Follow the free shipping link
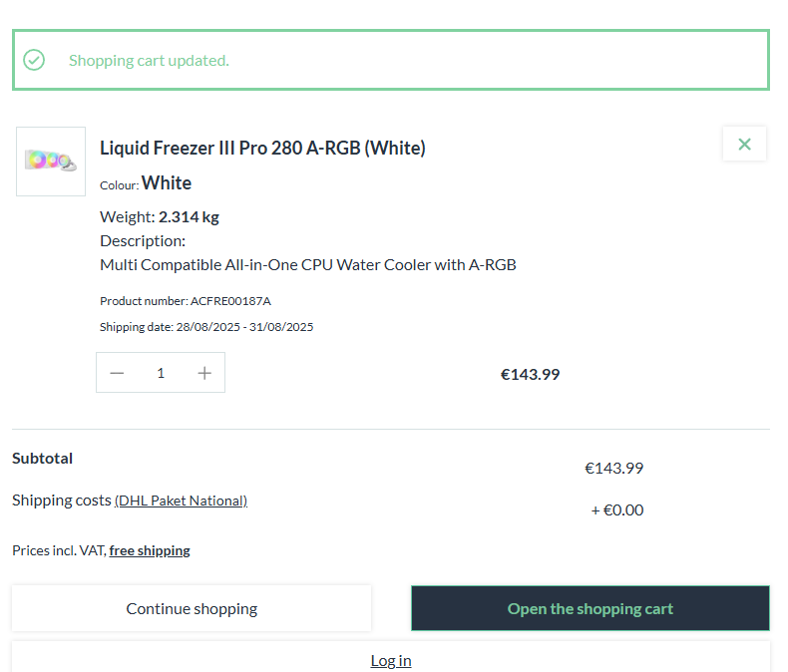This screenshot has width=788, height=672. (x=150, y=551)
